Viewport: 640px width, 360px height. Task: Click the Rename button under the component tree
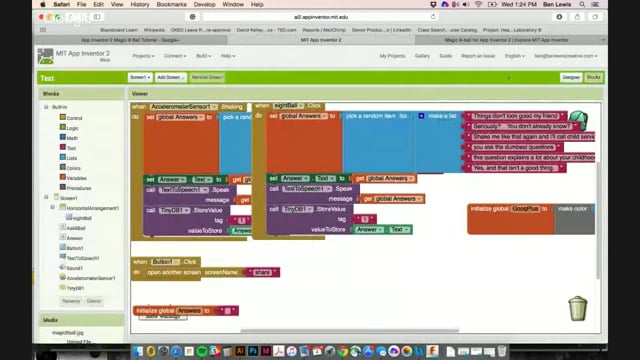point(71,301)
